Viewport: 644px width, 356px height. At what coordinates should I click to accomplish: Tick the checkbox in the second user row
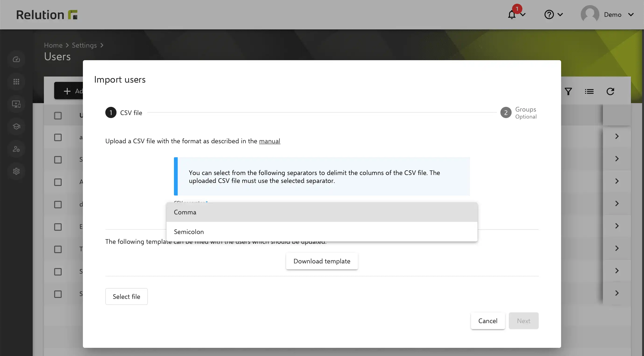[x=58, y=160]
